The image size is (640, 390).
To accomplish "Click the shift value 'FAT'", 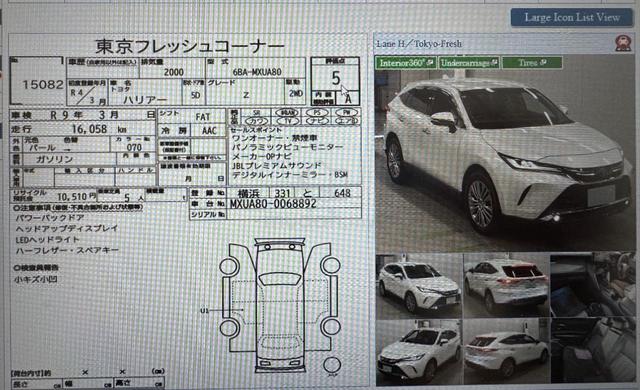I will pos(203,117).
